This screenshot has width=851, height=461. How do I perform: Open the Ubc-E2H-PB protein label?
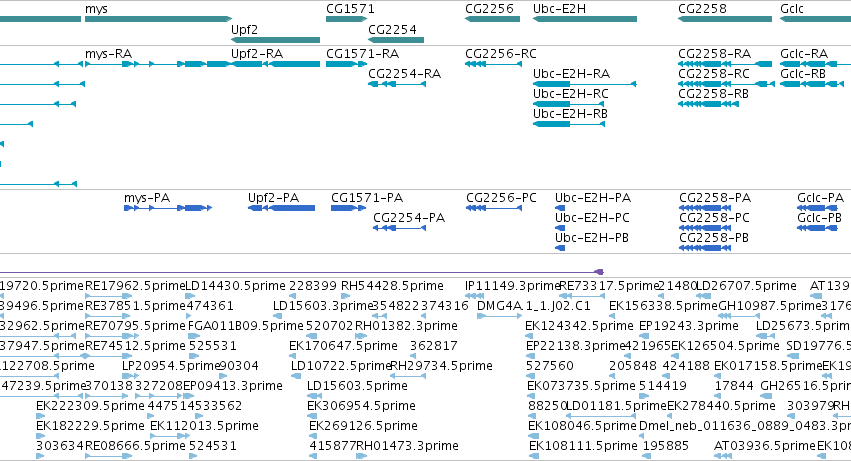click(x=592, y=237)
